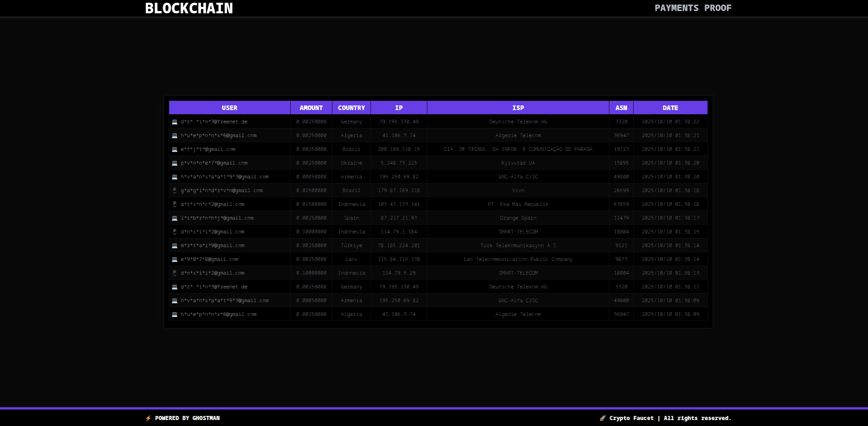The image size is (868, 426).
Task: Go to the BLOCKCHAIN home logo
Action: 189,8
